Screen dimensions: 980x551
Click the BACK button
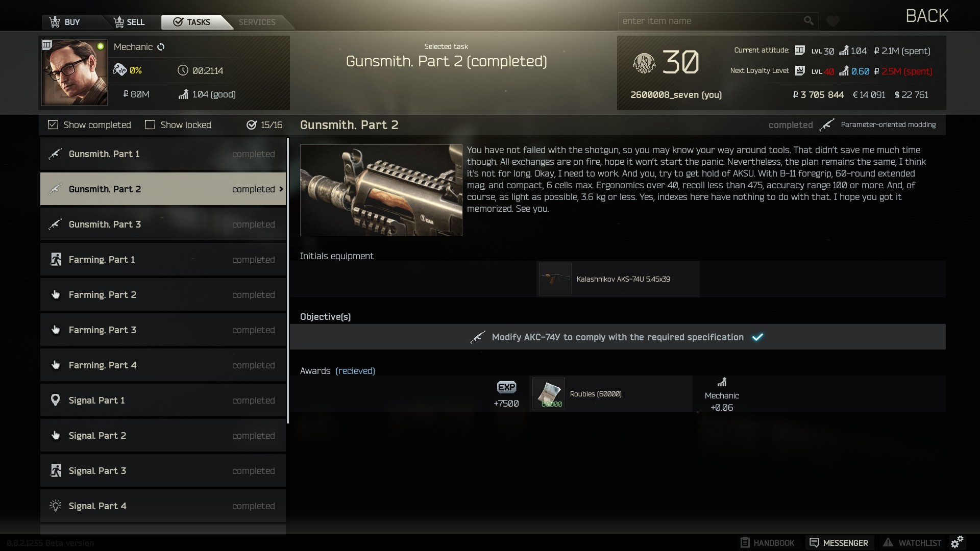tap(927, 16)
